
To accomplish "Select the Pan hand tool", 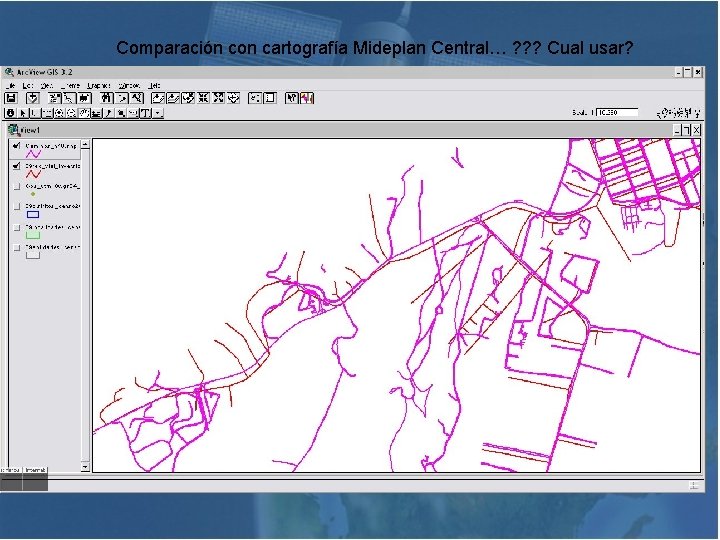I will tap(84, 113).
